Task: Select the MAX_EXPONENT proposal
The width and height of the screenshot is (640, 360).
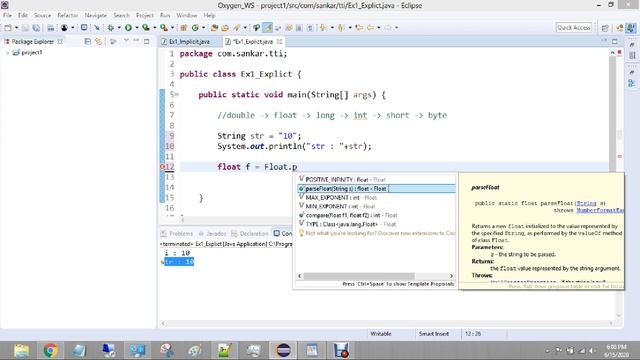Action: coord(376,198)
